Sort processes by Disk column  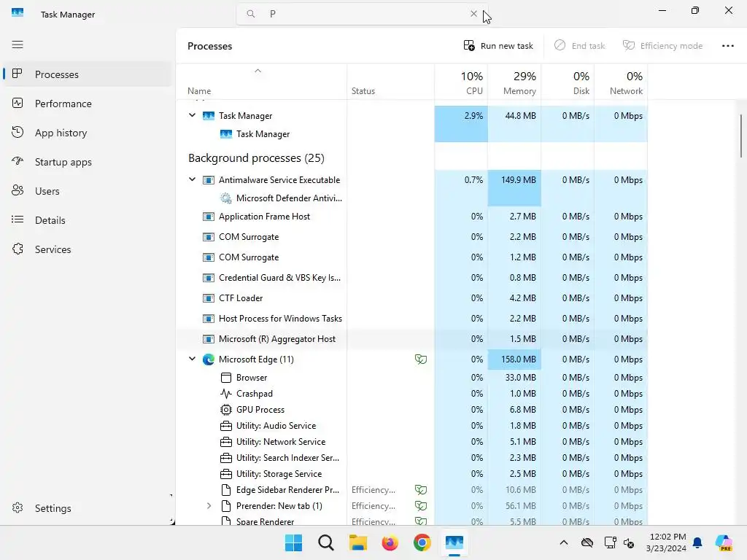(x=568, y=82)
